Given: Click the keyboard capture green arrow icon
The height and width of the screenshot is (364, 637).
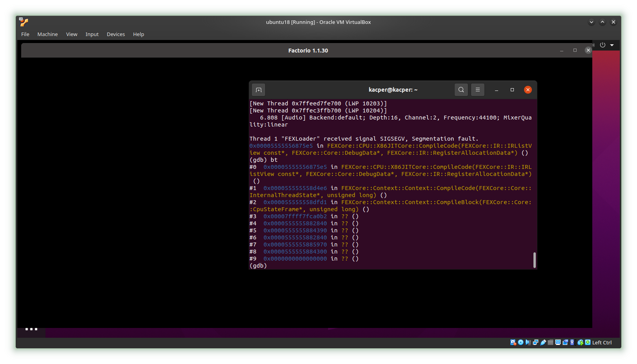Looking at the screenshot, I should [588, 342].
